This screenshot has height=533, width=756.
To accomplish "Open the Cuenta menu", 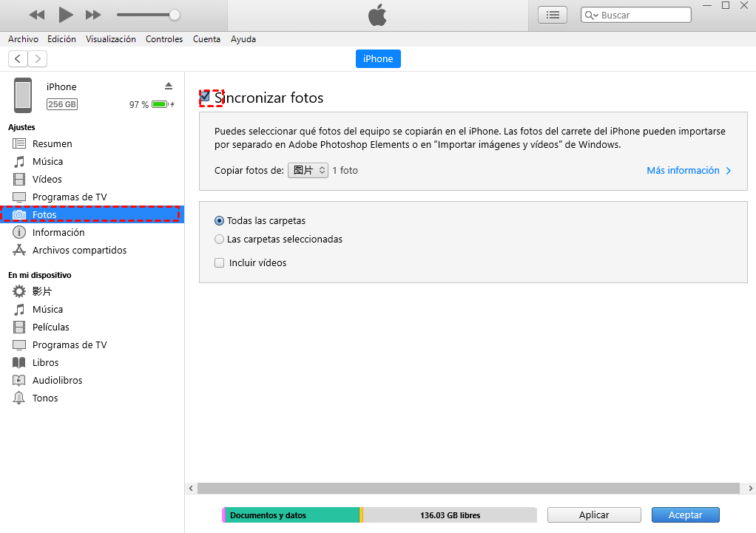I will point(206,39).
